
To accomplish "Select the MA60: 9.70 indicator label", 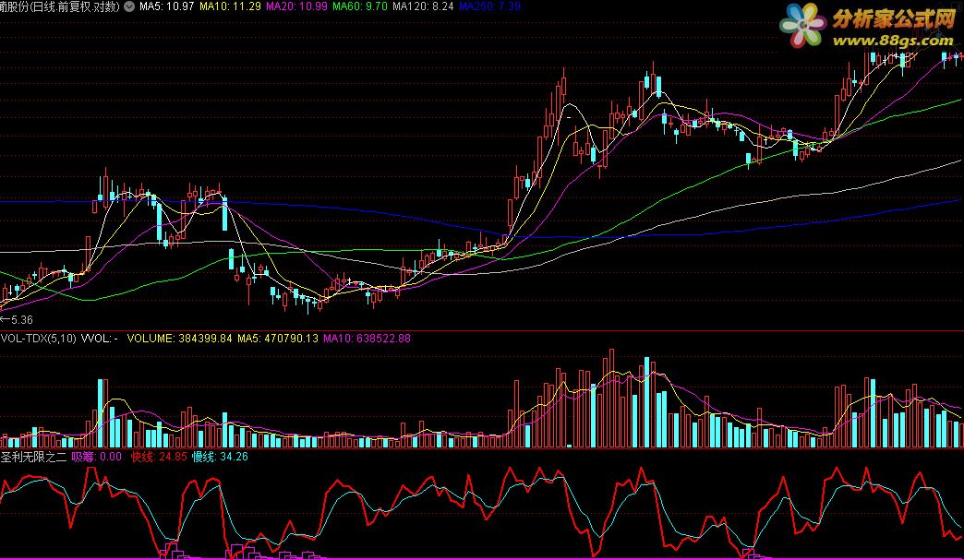I will (x=360, y=6).
